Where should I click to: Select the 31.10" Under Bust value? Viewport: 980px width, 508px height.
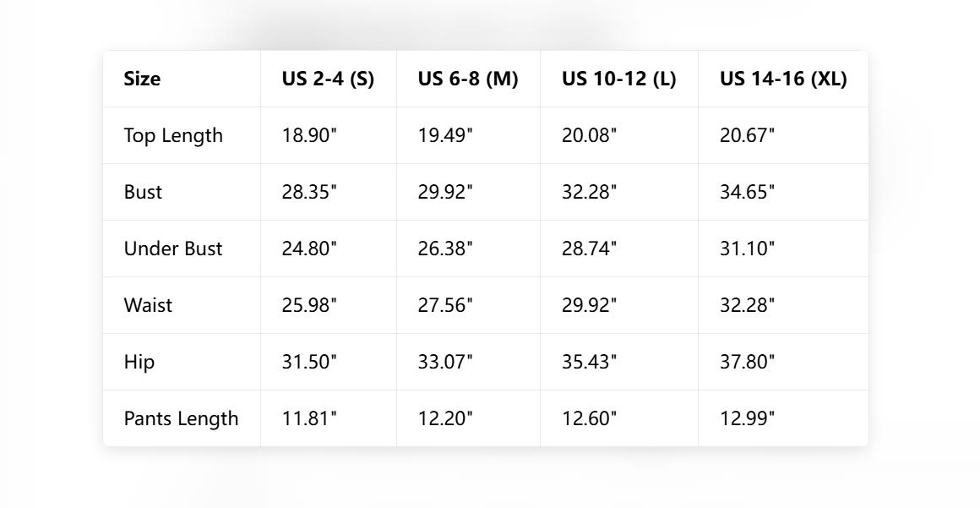pyautogui.click(x=747, y=249)
